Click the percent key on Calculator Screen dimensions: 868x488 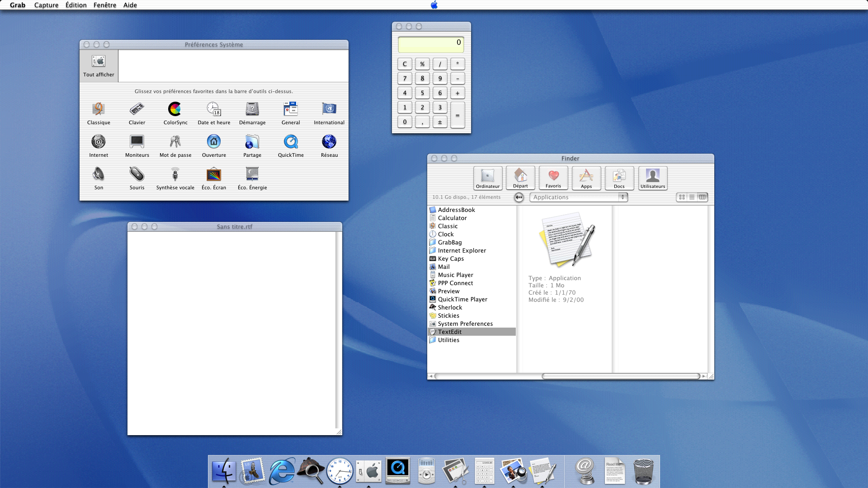[x=422, y=64]
